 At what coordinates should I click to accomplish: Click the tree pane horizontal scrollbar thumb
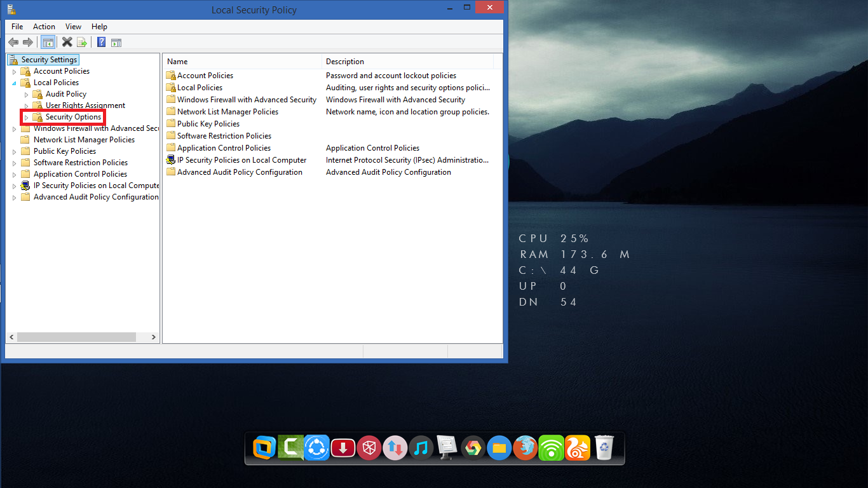[x=76, y=337]
